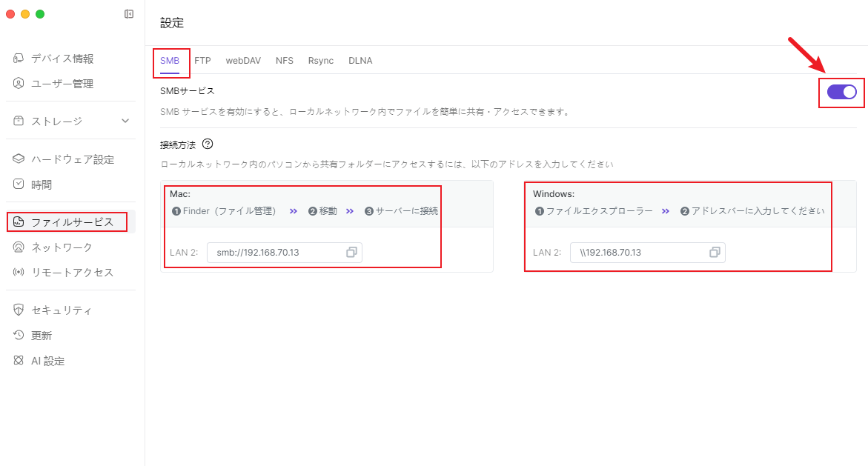Image resolution: width=868 pixels, height=466 pixels.
Task: Open セキュリティ settings
Action: click(x=62, y=310)
